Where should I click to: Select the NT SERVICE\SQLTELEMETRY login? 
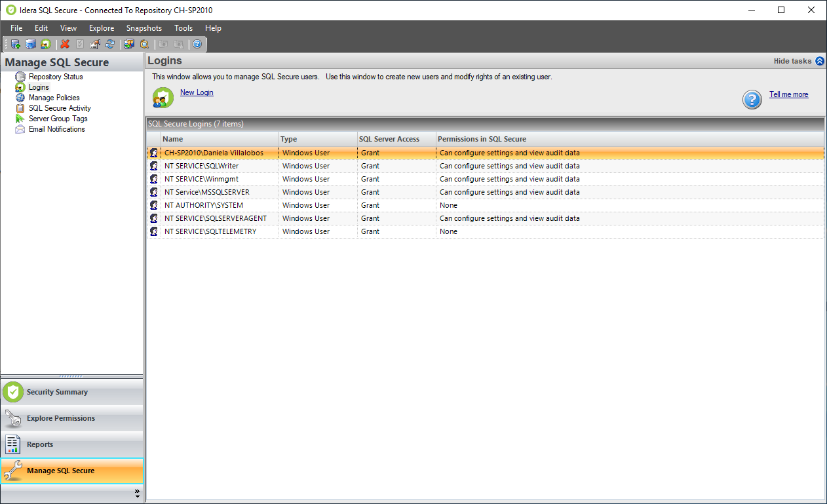pyautogui.click(x=486, y=231)
